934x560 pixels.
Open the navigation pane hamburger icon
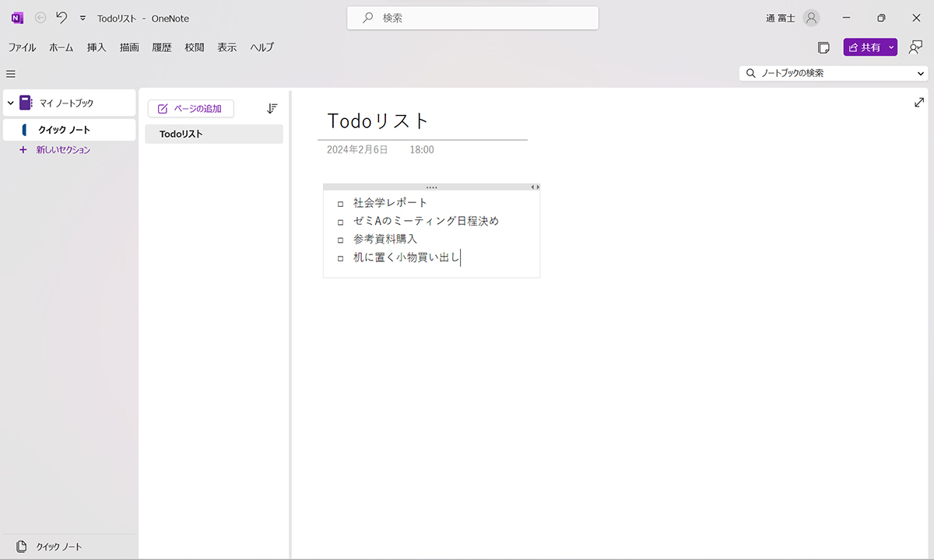point(10,74)
